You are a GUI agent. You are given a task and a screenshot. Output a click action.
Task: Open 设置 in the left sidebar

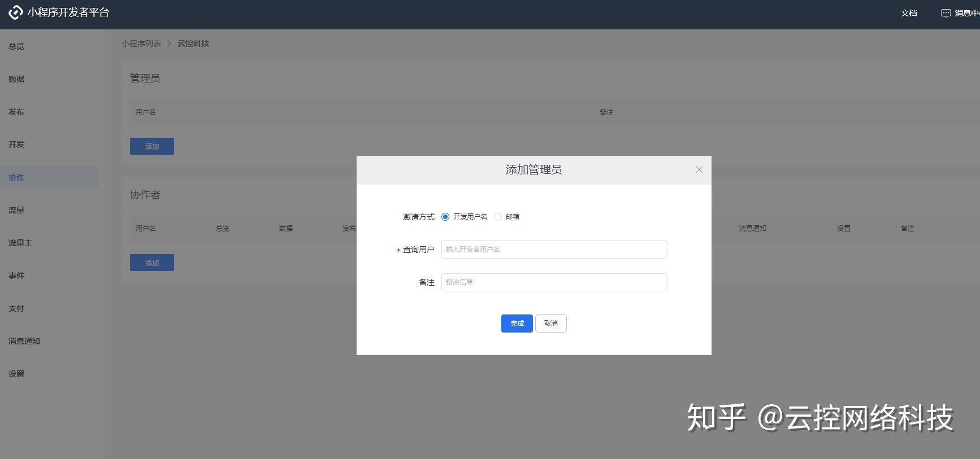tap(16, 374)
